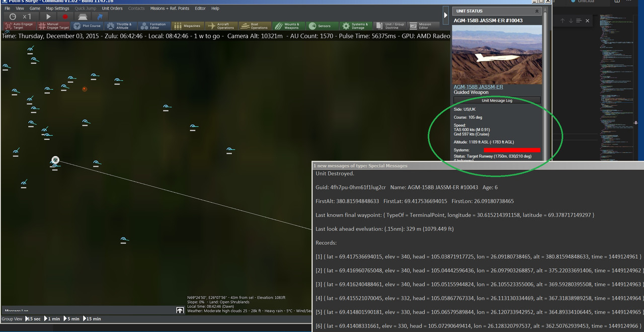Image resolution: width=644 pixels, height=332 pixels.
Task: Click the 'Status: Target Runway' text
Action: (x=493, y=156)
